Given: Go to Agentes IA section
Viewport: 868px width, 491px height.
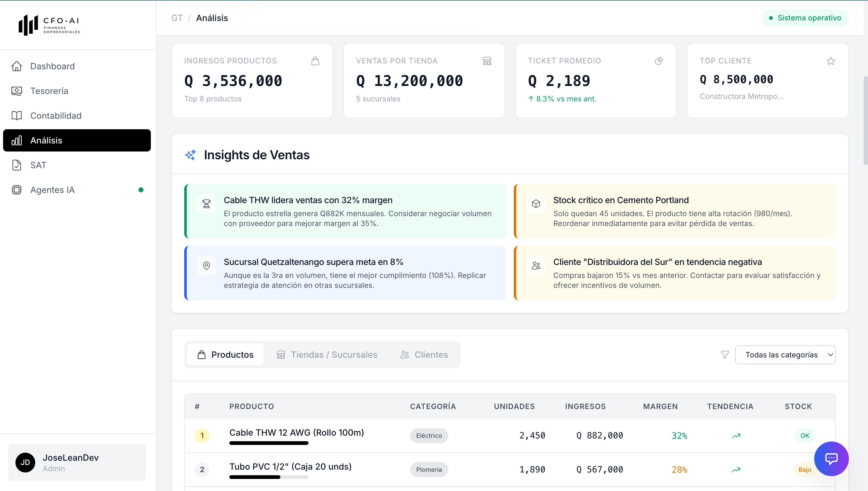Looking at the screenshot, I should [52, 190].
